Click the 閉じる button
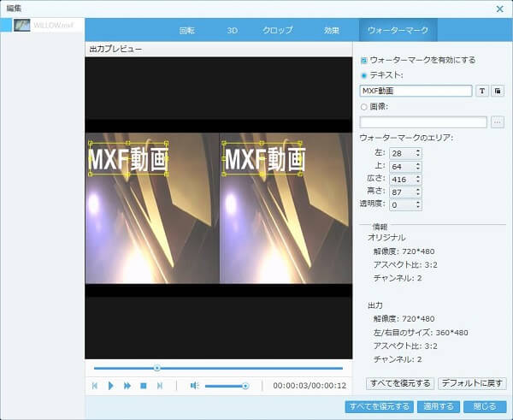Screen dimensions: 513x420 (x=485, y=406)
